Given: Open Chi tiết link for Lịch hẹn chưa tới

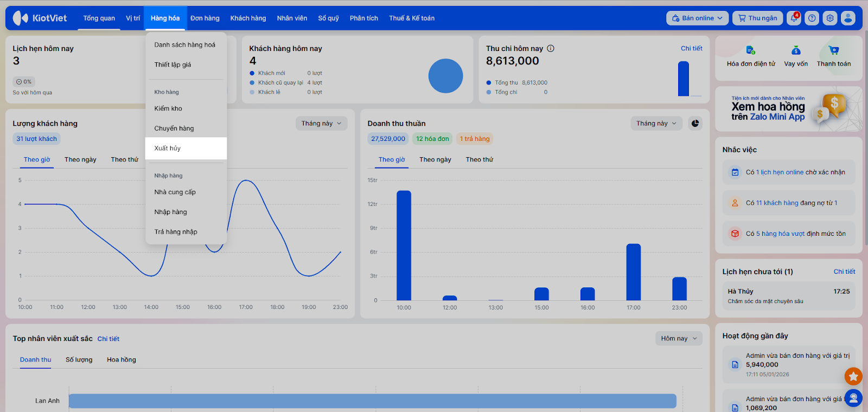Looking at the screenshot, I should click(x=844, y=272).
